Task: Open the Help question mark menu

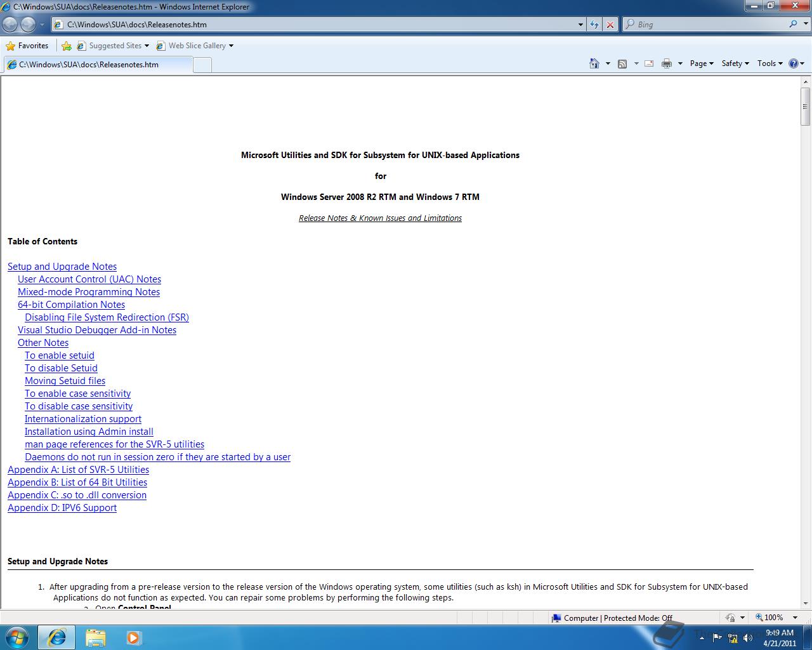Action: pyautogui.click(x=796, y=63)
